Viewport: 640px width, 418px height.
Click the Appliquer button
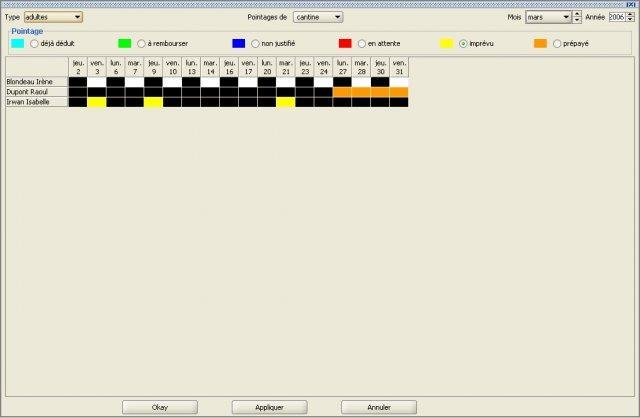[x=269, y=407]
